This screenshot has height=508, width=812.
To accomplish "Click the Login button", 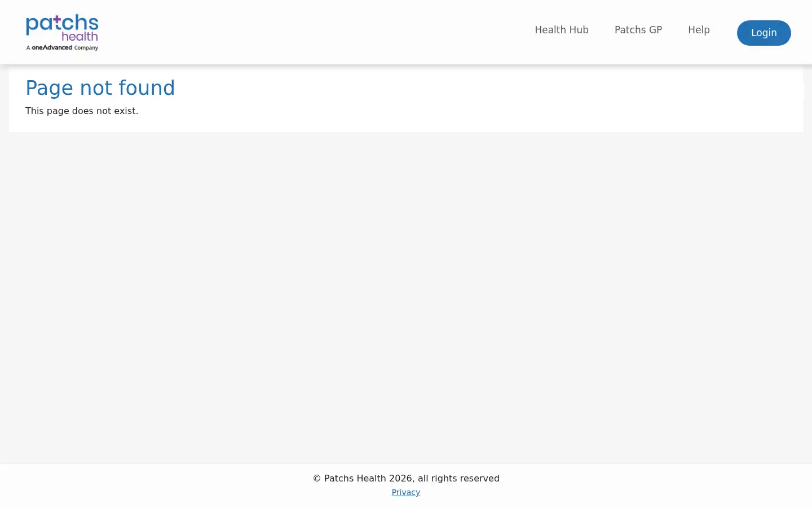I will coord(764,33).
